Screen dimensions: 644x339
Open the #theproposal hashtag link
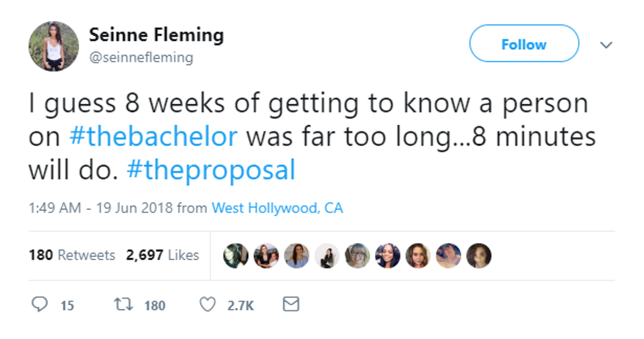pyautogui.click(x=210, y=170)
